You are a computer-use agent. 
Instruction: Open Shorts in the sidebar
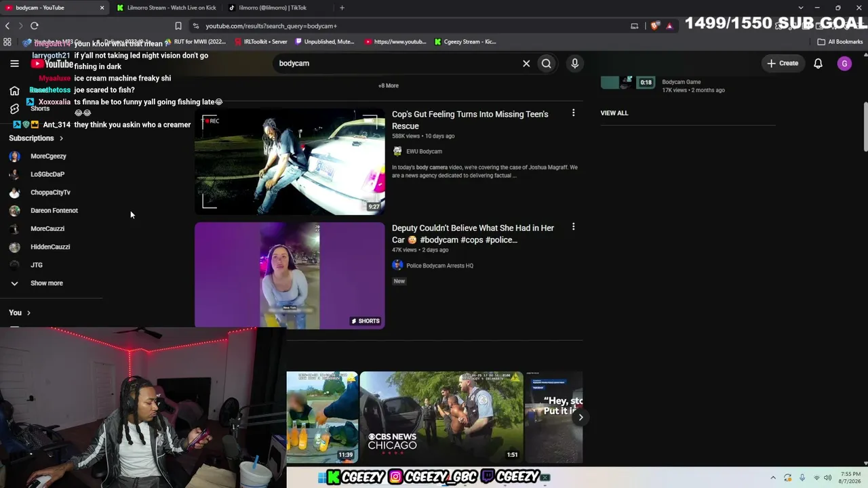[x=14, y=108]
